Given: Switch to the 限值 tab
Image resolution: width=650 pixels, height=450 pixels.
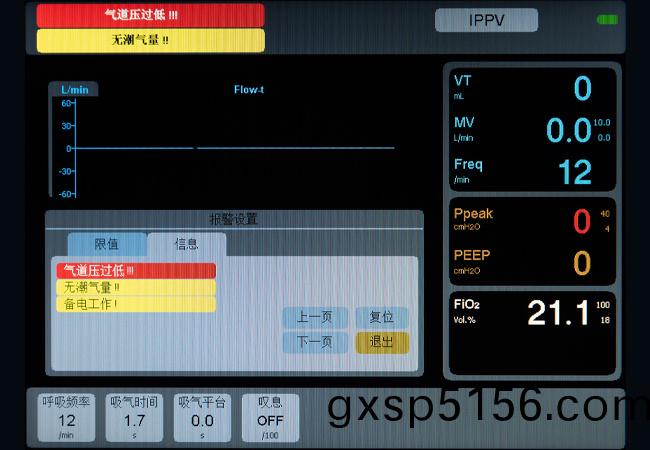Looking at the screenshot, I should tap(107, 244).
